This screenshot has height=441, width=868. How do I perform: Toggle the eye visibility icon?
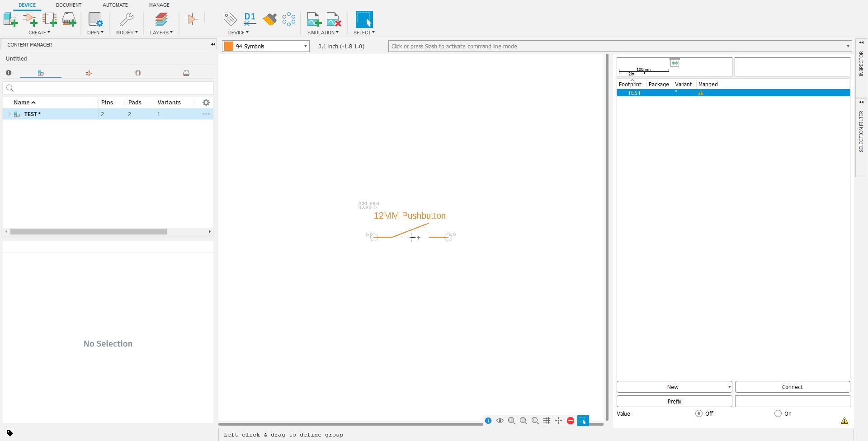pos(500,421)
